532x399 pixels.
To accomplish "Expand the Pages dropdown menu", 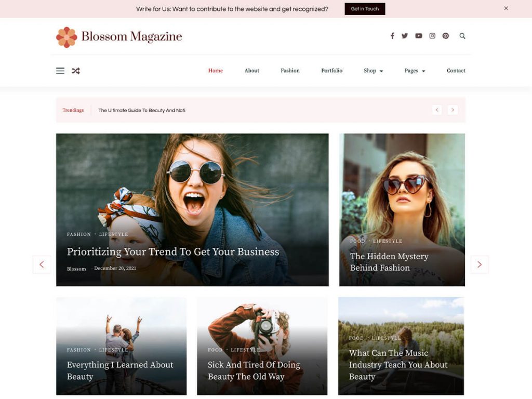I will (x=414, y=71).
